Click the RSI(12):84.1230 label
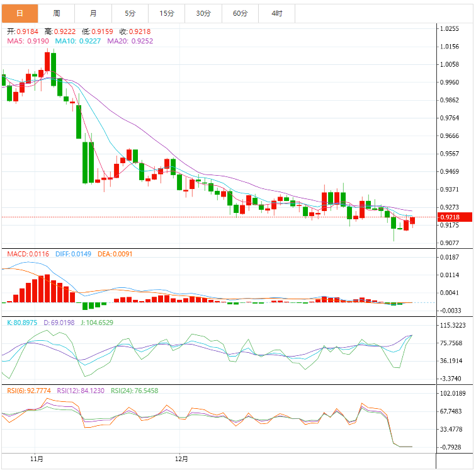 81,391
